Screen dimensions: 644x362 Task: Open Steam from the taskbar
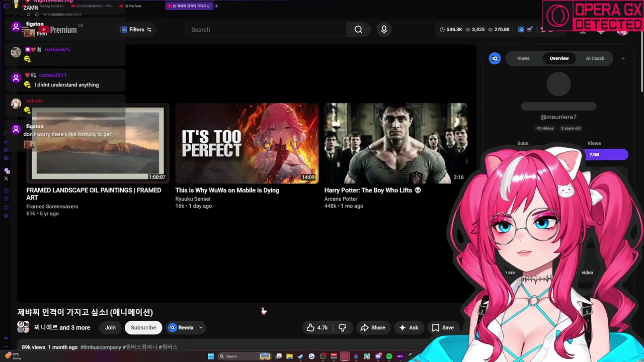[x=300, y=356]
